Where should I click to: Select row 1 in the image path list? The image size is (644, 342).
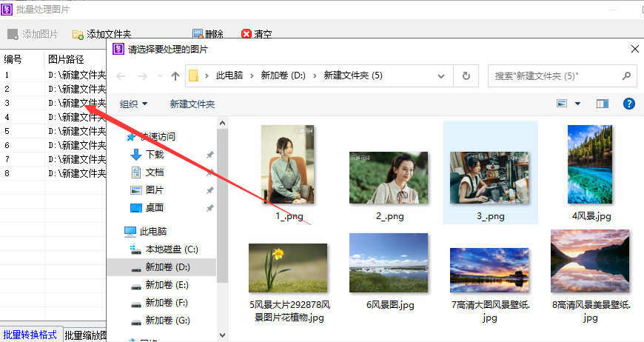(53, 75)
